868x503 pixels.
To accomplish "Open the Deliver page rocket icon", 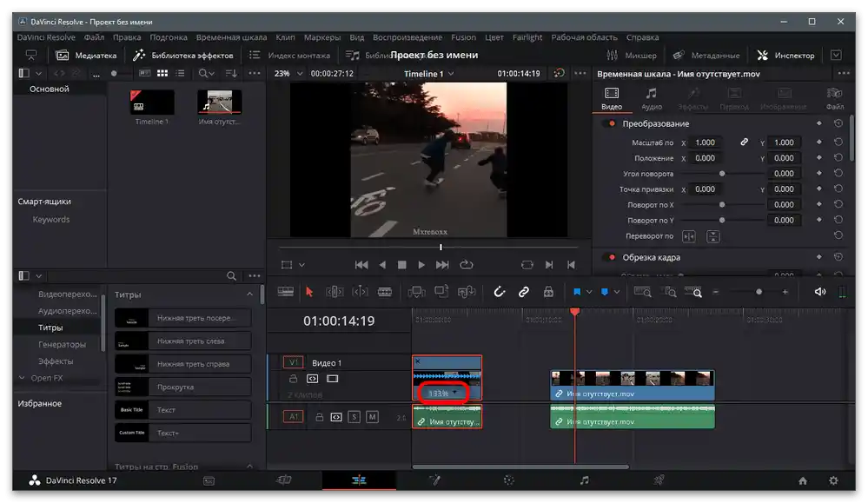I will (x=659, y=480).
